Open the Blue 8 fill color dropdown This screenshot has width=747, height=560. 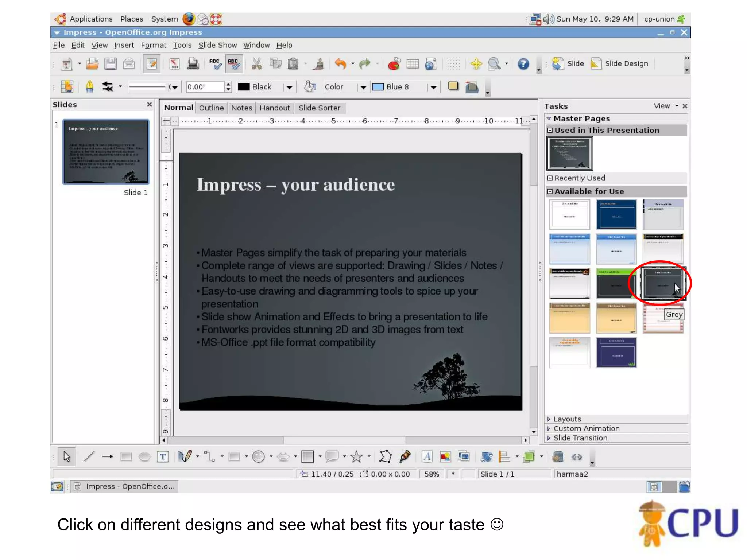pos(433,87)
